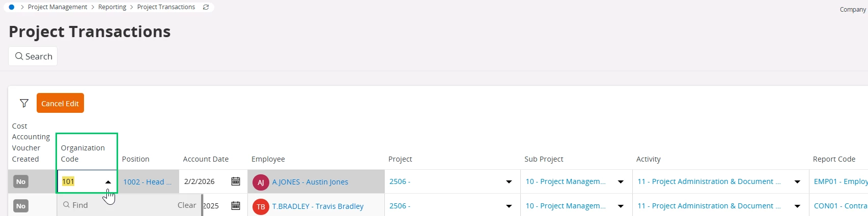Expand Project dropdown in Austin Jones row

509,182
